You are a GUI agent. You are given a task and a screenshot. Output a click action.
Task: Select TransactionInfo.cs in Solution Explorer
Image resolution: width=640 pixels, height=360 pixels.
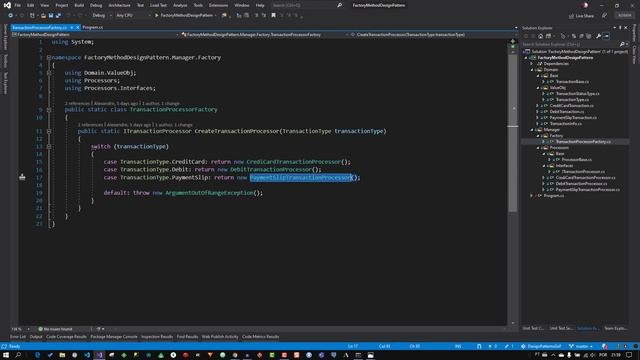565,124
